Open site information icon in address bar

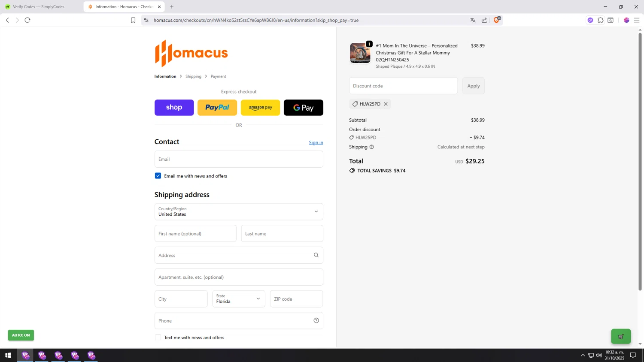click(x=146, y=20)
